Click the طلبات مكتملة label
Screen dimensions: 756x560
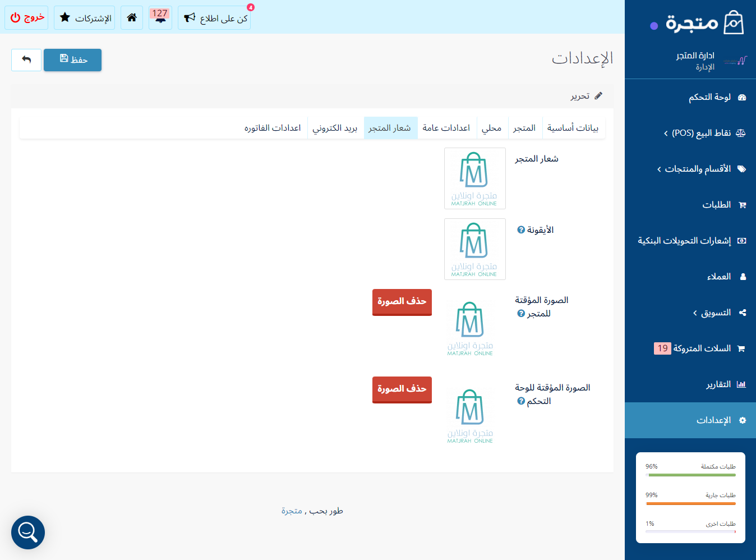718,467
